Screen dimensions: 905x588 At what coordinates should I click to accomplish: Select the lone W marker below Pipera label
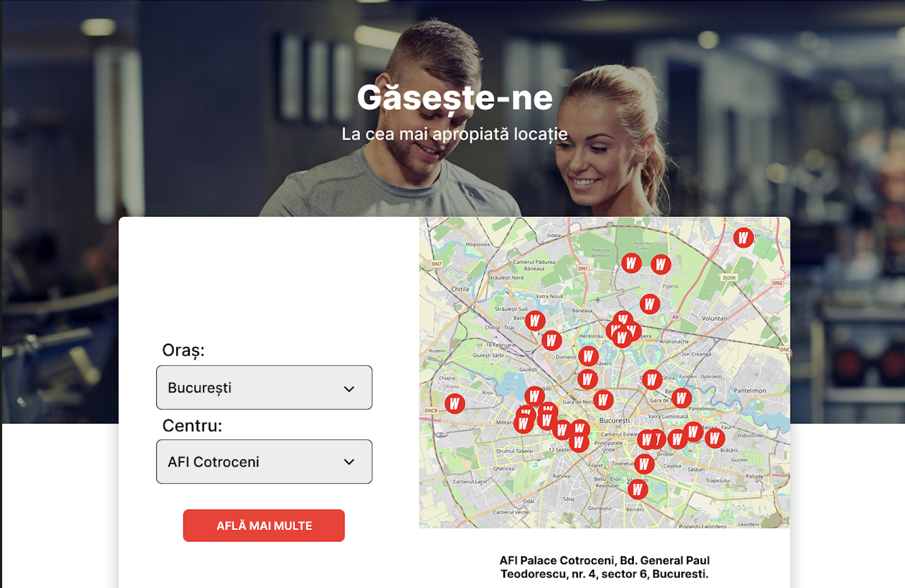(x=650, y=304)
